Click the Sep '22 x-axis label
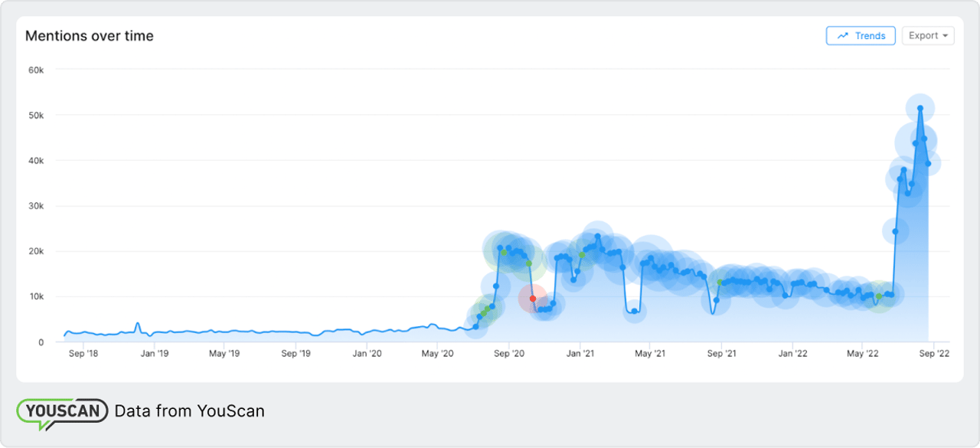The height and width of the screenshot is (448, 980). tap(934, 354)
